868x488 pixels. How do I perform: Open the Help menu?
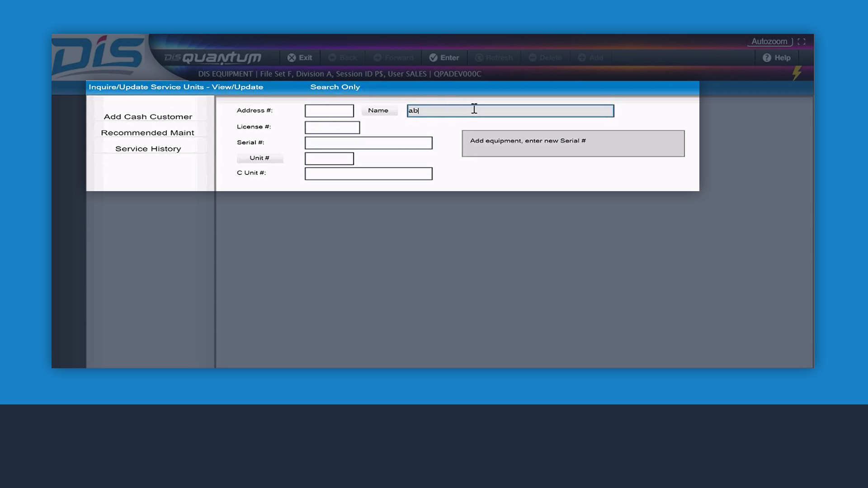pos(777,57)
